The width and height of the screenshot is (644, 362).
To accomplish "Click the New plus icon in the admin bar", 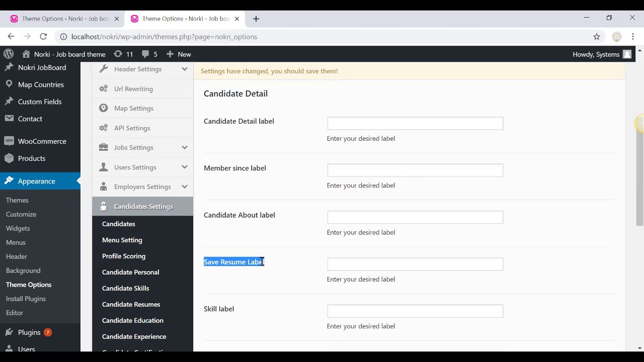I will 170,54.
